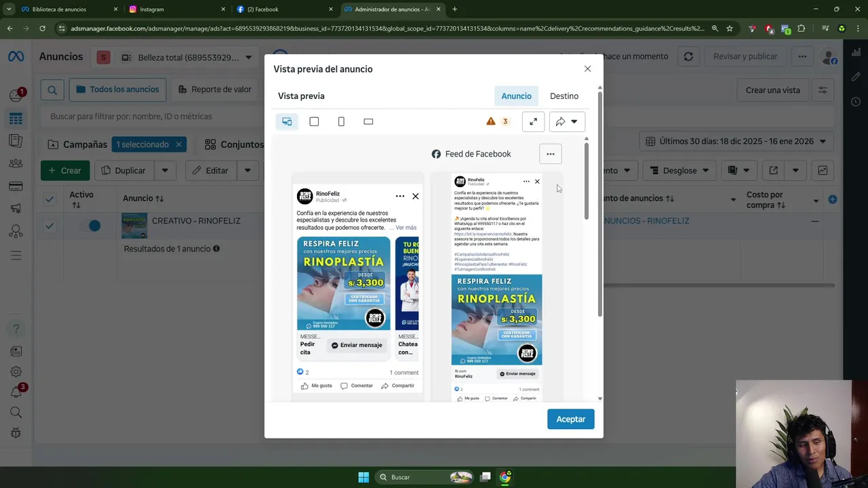Image resolution: width=868 pixels, height=488 pixels.
Task: Open the Costo por compra column dropdown
Action: click(x=816, y=200)
